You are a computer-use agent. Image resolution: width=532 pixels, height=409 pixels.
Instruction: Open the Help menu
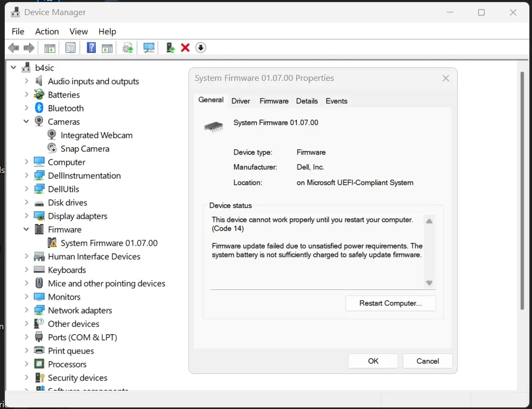107,32
